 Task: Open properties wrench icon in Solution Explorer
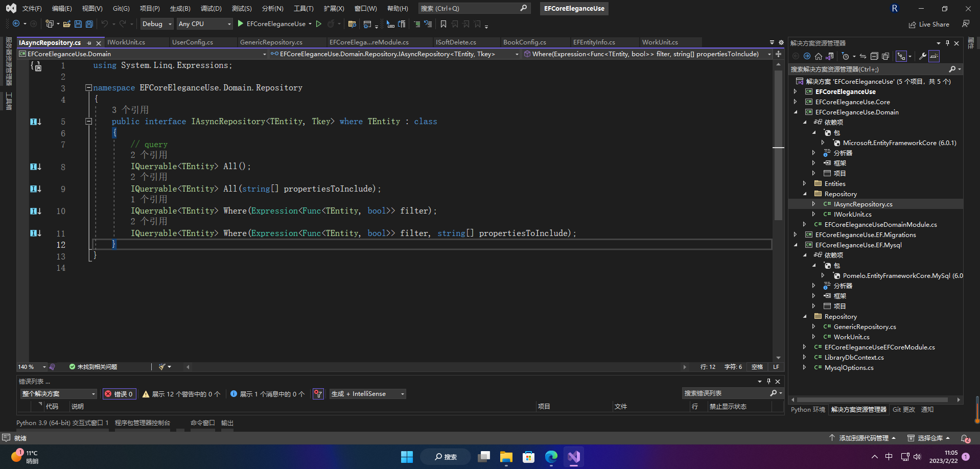922,56
